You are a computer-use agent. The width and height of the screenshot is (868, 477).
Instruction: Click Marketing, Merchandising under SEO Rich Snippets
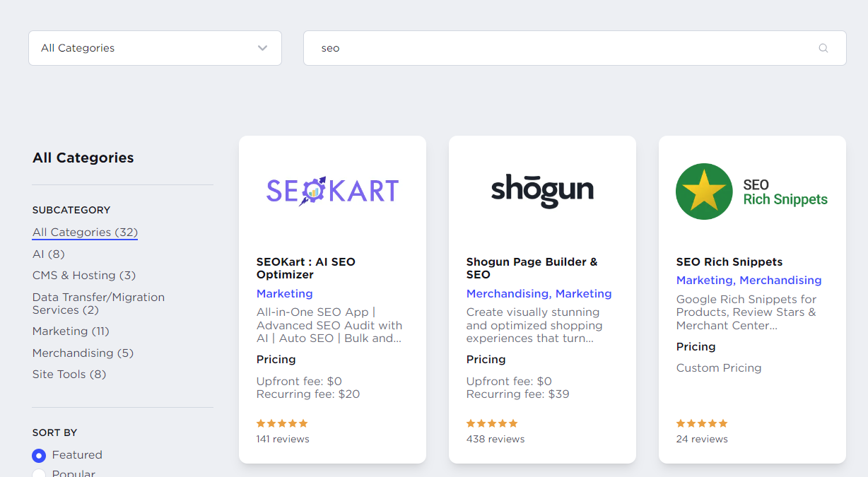coord(749,280)
